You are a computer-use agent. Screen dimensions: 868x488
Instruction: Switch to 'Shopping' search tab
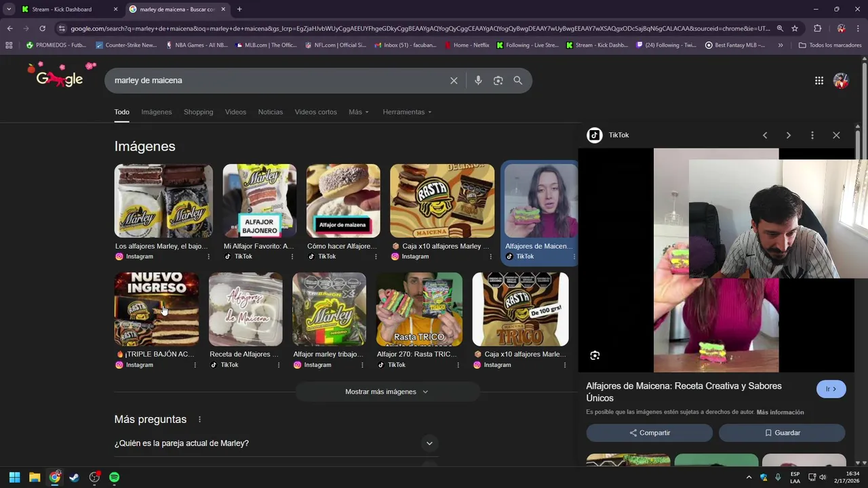pyautogui.click(x=198, y=113)
